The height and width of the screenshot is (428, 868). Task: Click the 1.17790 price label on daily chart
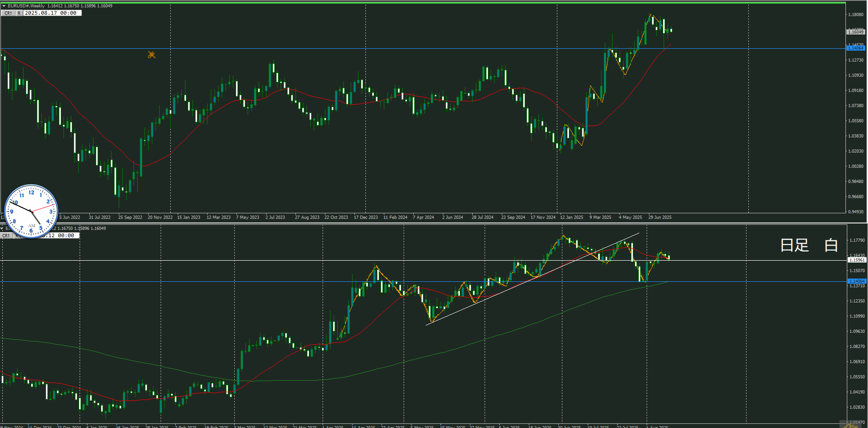pyautogui.click(x=857, y=240)
